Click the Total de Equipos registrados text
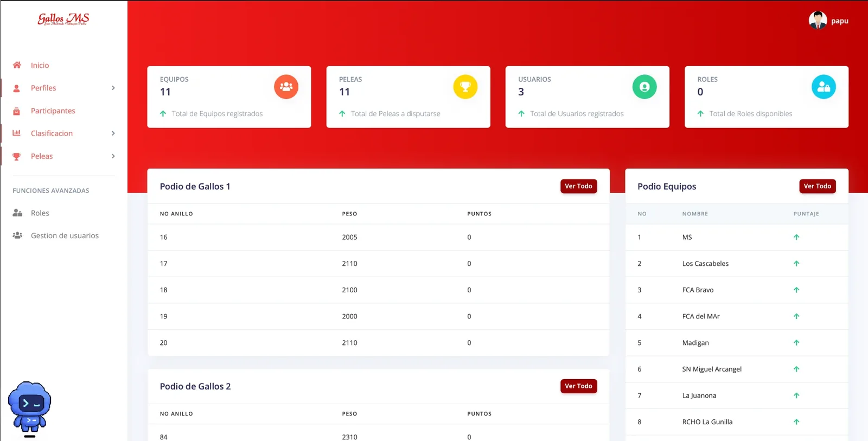 [x=217, y=114]
